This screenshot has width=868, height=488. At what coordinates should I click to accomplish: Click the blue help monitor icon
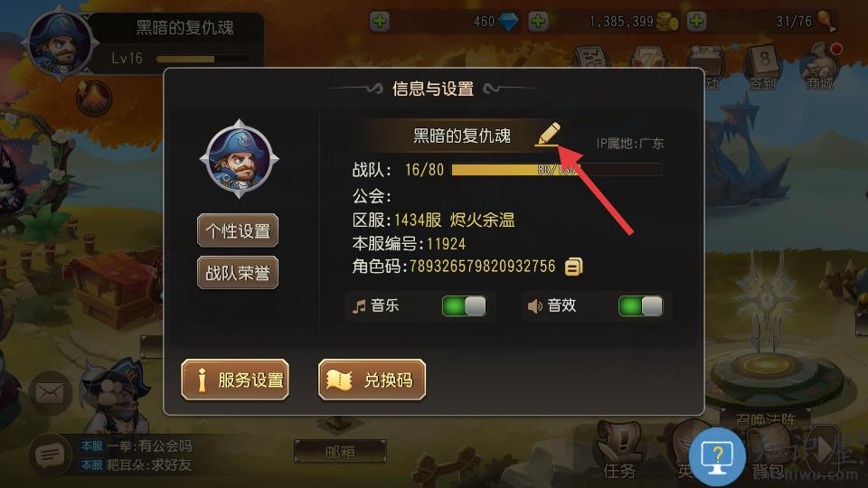point(717,457)
